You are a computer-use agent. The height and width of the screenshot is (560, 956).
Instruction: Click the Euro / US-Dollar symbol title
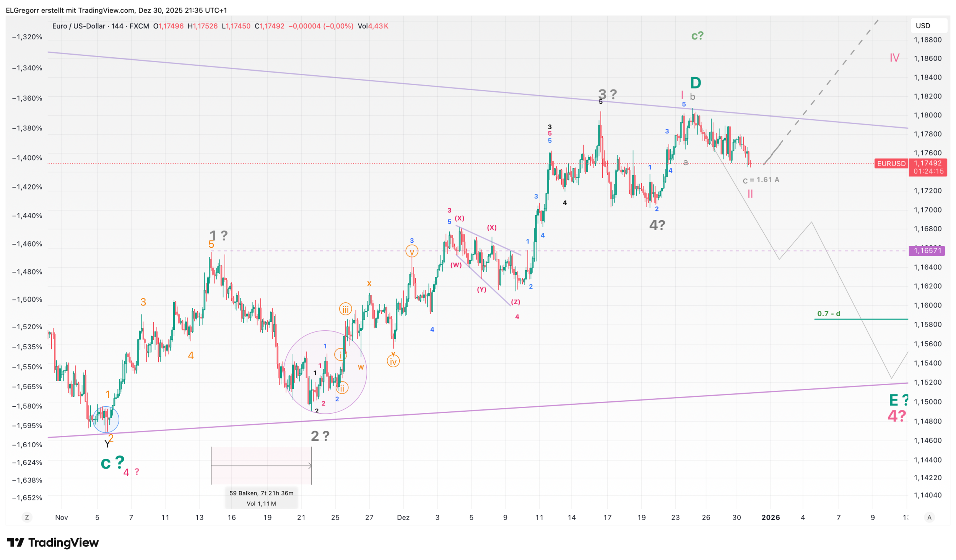pyautogui.click(x=78, y=26)
